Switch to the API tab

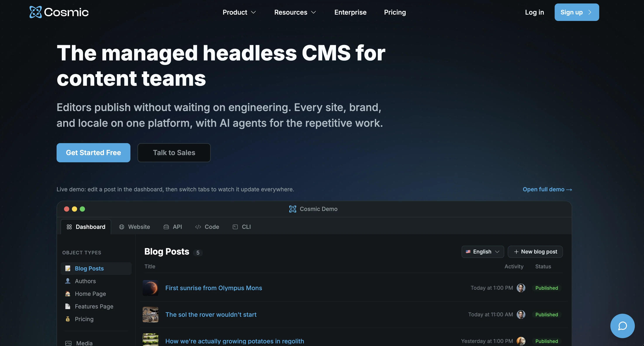(x=173, y=227)
